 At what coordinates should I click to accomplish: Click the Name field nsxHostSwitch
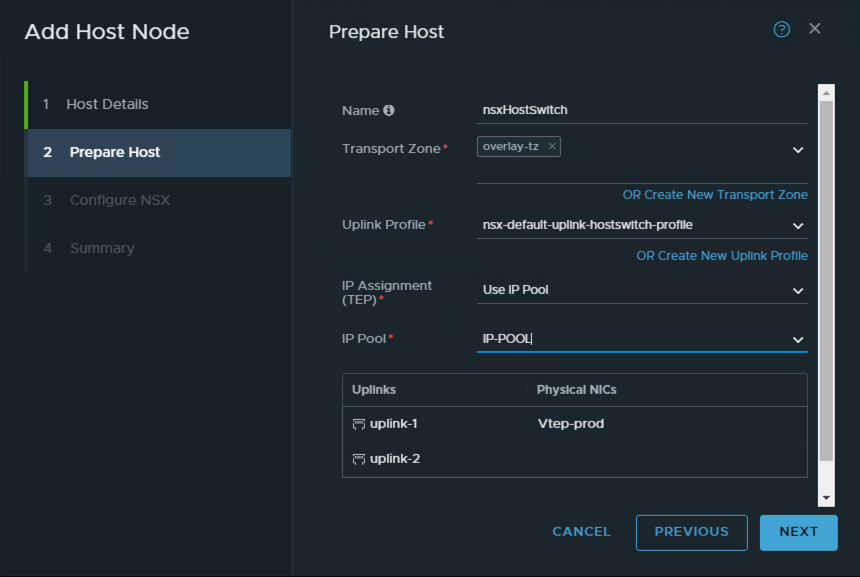[x=642, y=110]
